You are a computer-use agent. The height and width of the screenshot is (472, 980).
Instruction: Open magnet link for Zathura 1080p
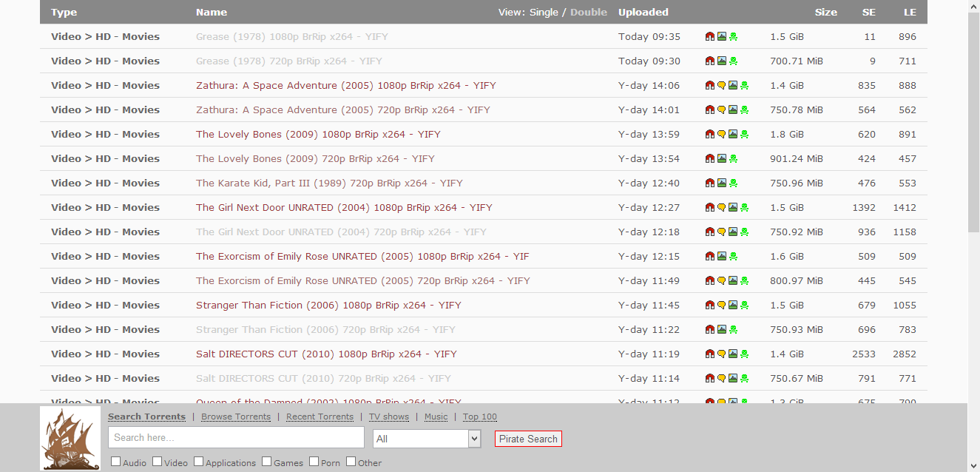(x=710, y=85)
